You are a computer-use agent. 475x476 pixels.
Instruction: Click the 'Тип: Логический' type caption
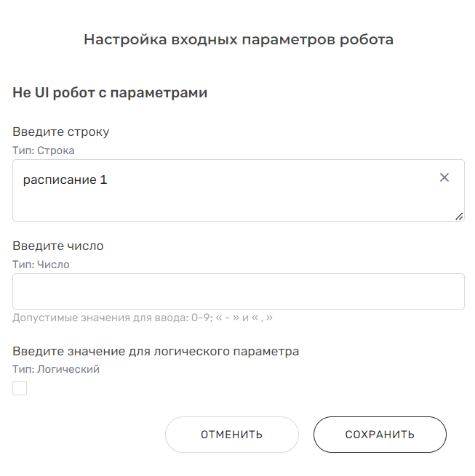(x=56, y=369)
